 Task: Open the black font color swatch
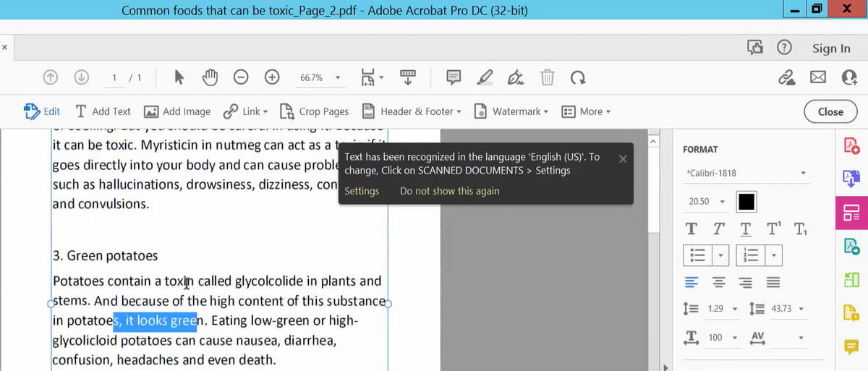[746, 202]
